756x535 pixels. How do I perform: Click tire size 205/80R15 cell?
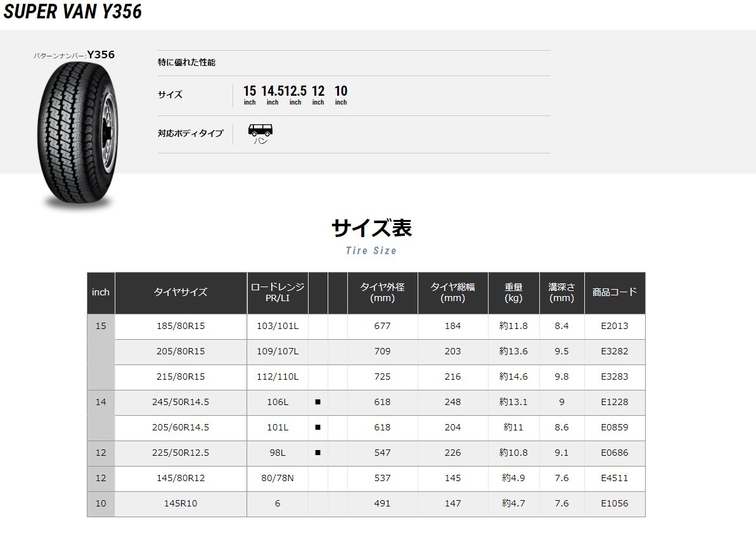click(181, 352)
